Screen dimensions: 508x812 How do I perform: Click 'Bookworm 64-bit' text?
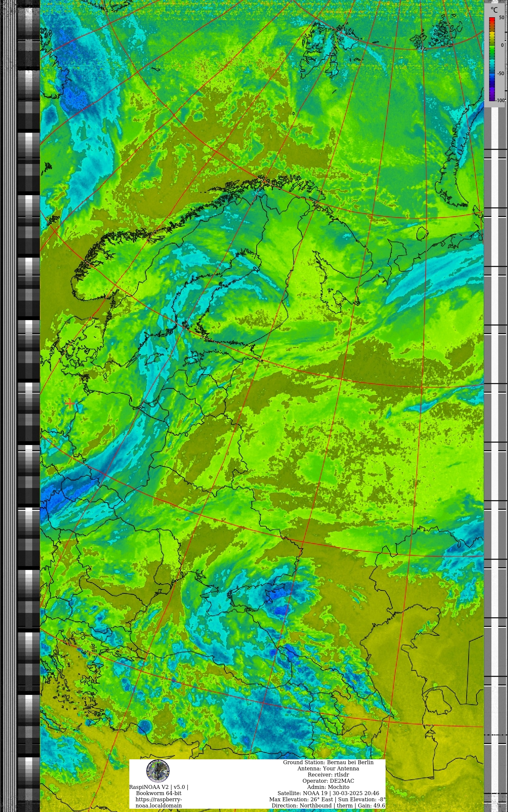coord(159,793)
